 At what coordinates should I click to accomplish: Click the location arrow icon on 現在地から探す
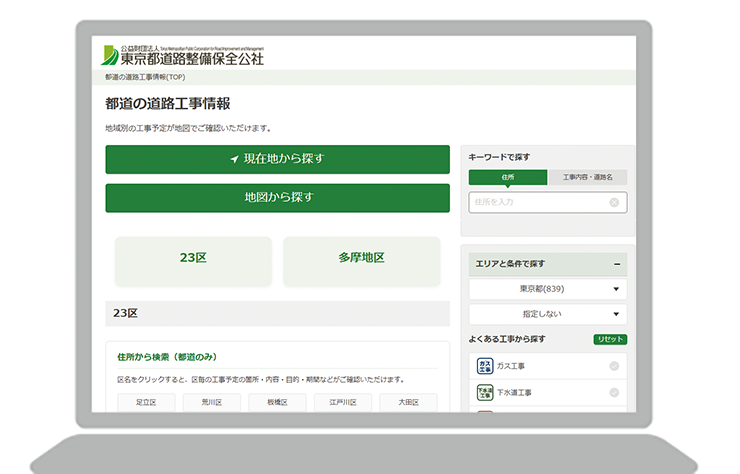[x=234, y=159]
